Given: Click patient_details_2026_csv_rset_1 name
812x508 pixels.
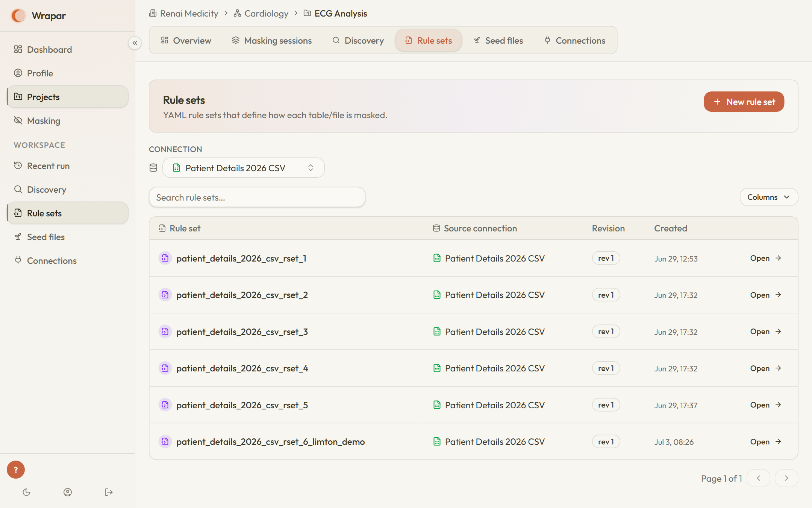Looking at the screenshot, I should [241, 259].
